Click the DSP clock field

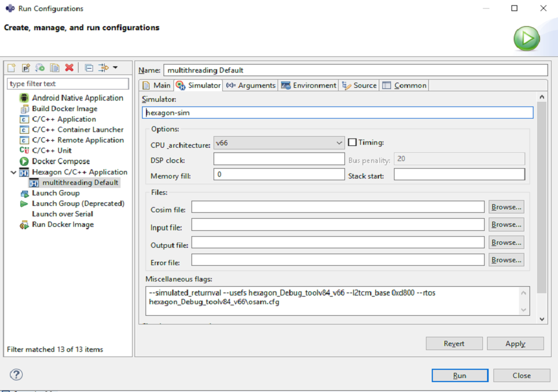click(x=279, y=159)
